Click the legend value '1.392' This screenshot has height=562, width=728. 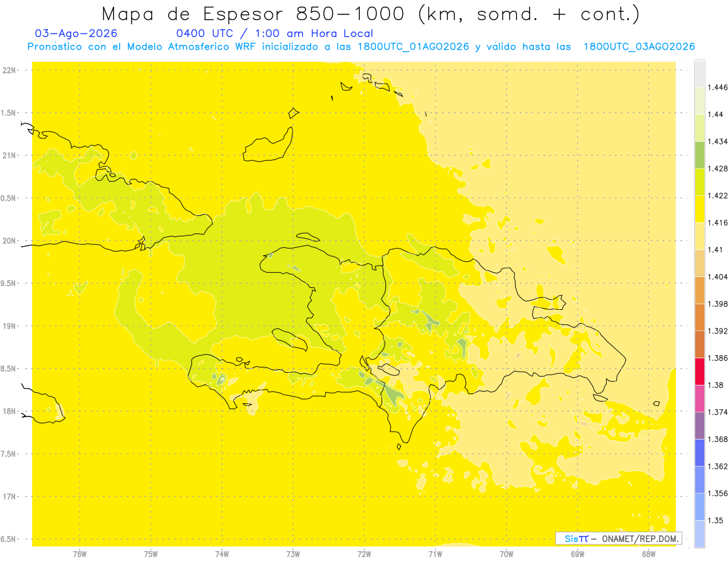(x=717, y=331)
